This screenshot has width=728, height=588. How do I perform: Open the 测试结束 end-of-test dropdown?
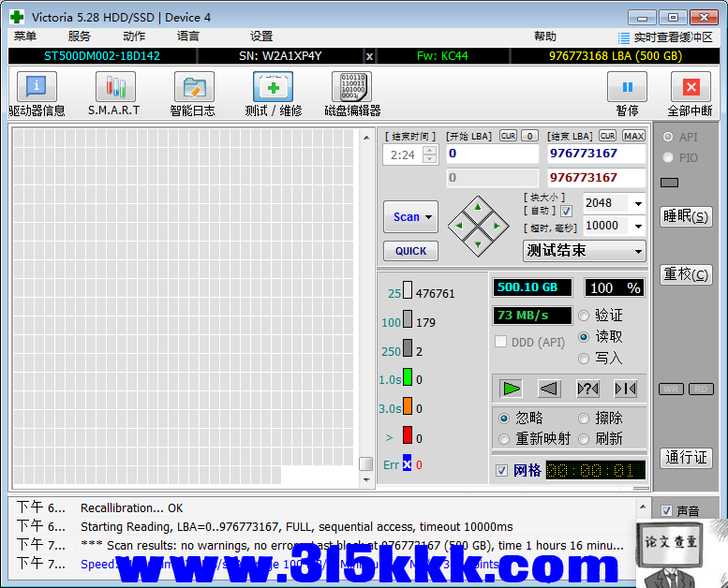tap(638, 251)
